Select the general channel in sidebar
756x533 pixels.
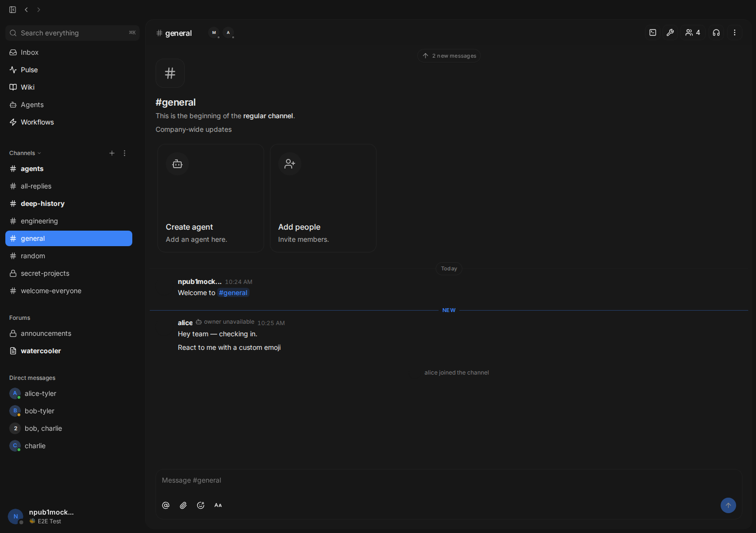point(69,238)
